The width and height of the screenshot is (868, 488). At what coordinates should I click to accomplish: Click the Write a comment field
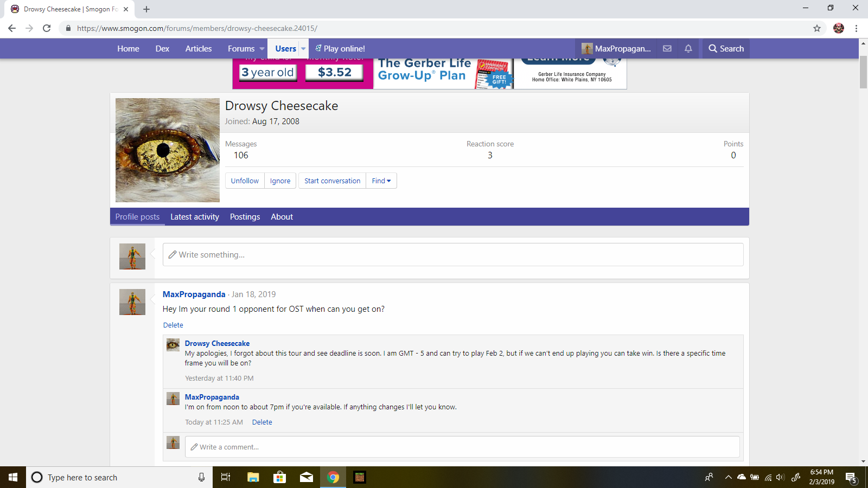pyautogui.click(x=462, y=447)
